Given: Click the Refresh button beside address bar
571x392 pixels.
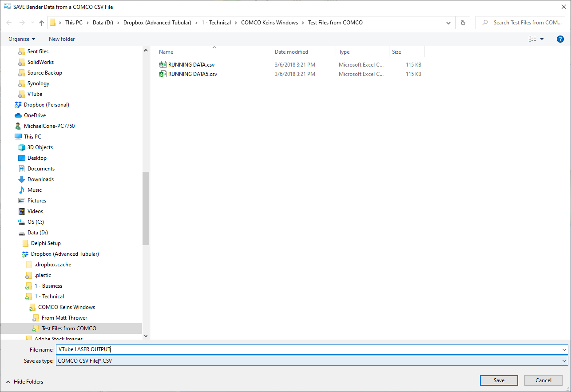Looking at the screenshot, I should coord(463,23).
